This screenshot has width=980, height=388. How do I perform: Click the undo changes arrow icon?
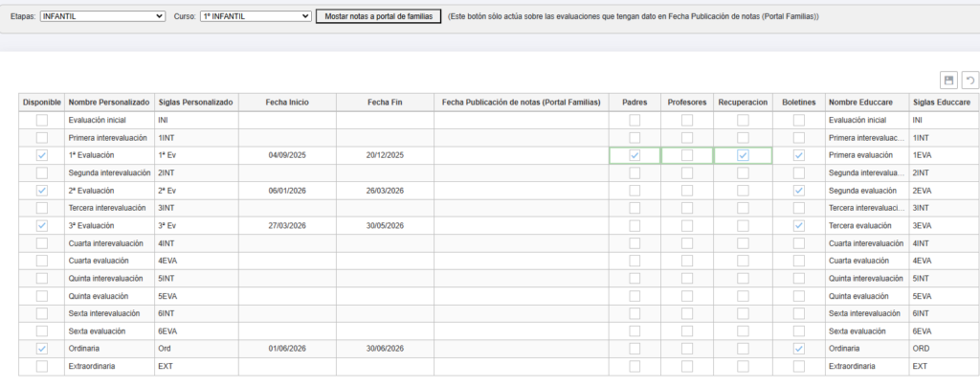tap(969, 80)
